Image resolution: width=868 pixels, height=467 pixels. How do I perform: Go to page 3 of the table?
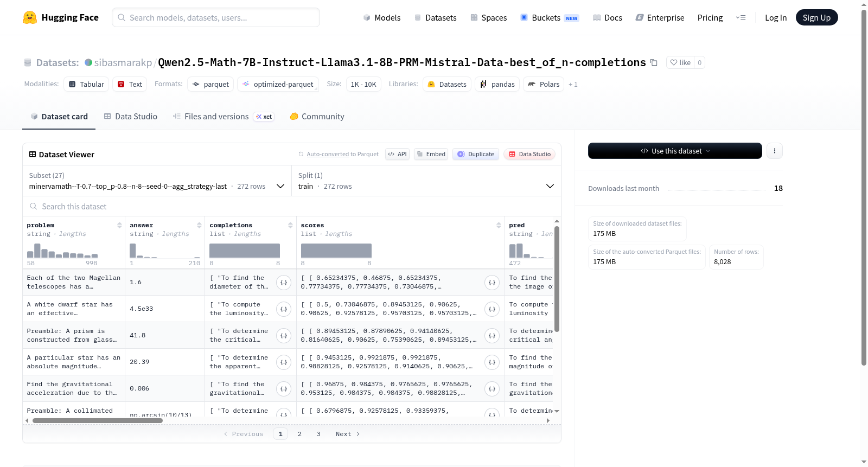click(318, 434)
